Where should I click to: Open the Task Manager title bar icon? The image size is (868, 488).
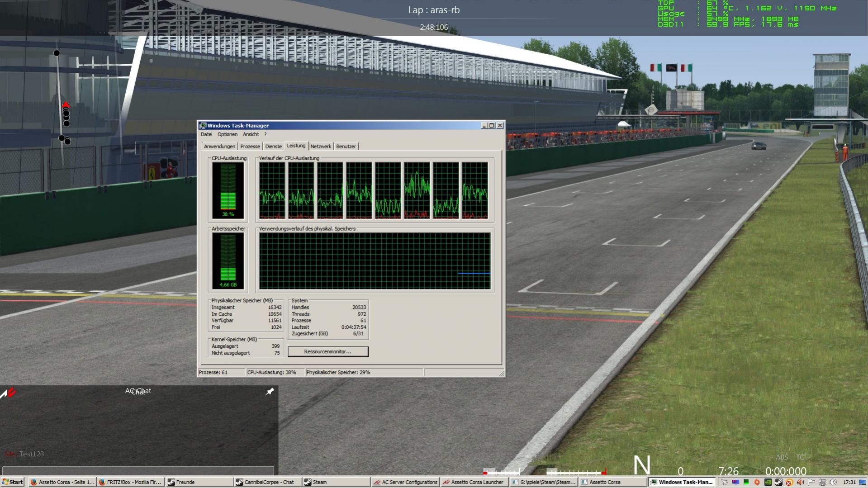pyautogui.click(x=203, y=126)
